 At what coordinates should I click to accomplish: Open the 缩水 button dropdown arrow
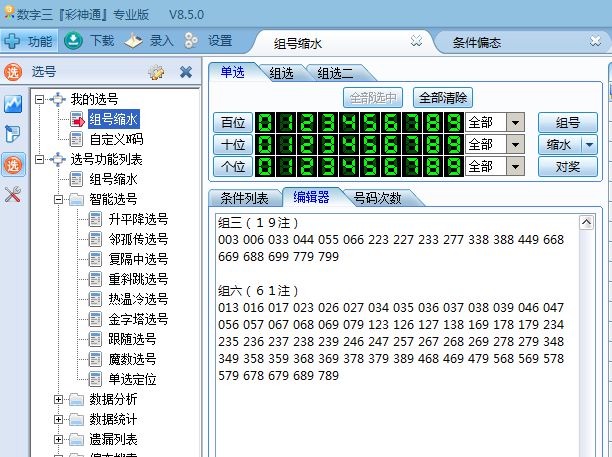[589, 144]
